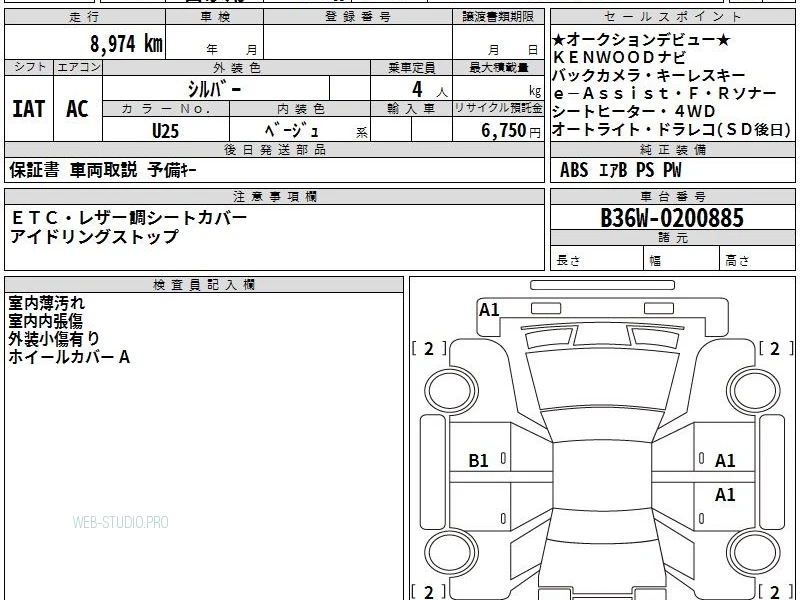Select the chassis number B36W-0200885
This screenshot has height=600, width=800.
click(x=672, y=218)
